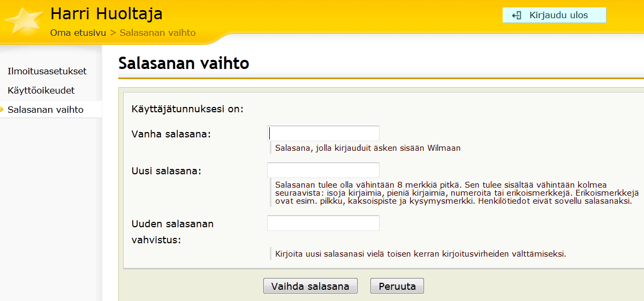Log out with Kirjaudu ulos button

point(554,16)
